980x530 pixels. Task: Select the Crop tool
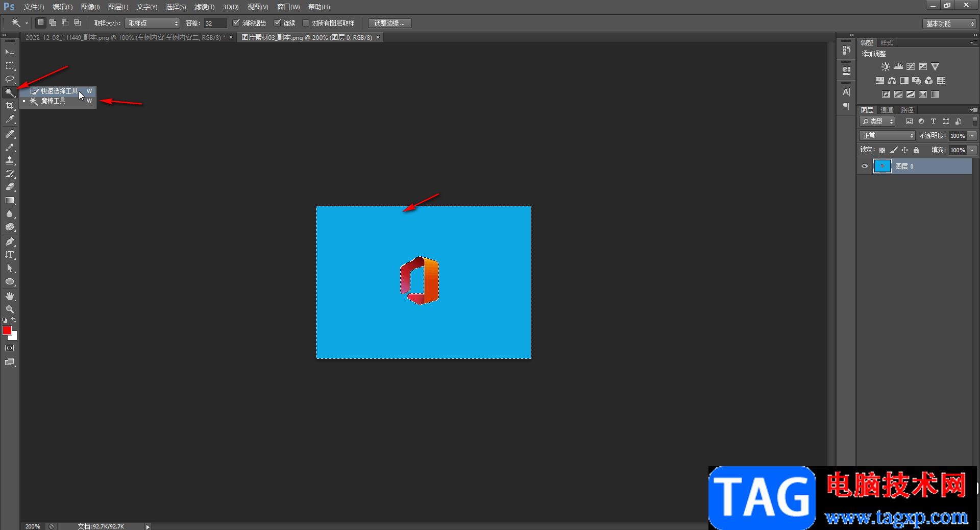(x=10, y=106)
